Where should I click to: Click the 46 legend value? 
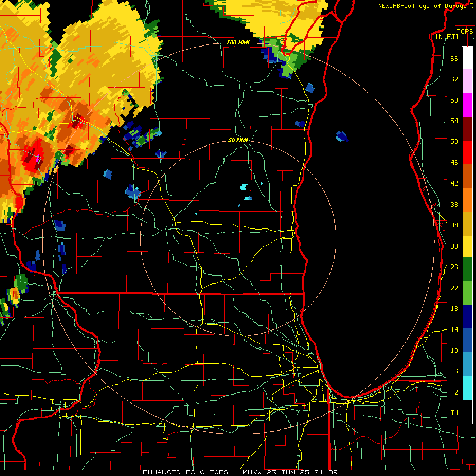(x=454, y=163)
